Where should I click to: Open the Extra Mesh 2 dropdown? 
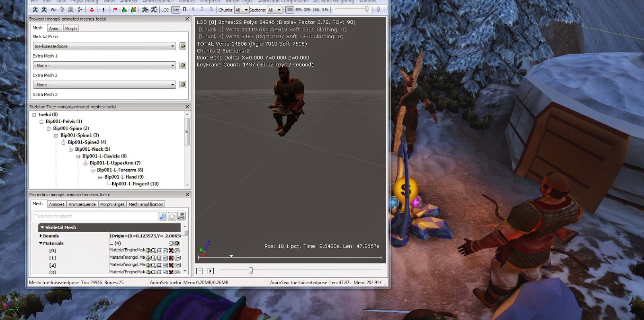(x=104, y=85)
